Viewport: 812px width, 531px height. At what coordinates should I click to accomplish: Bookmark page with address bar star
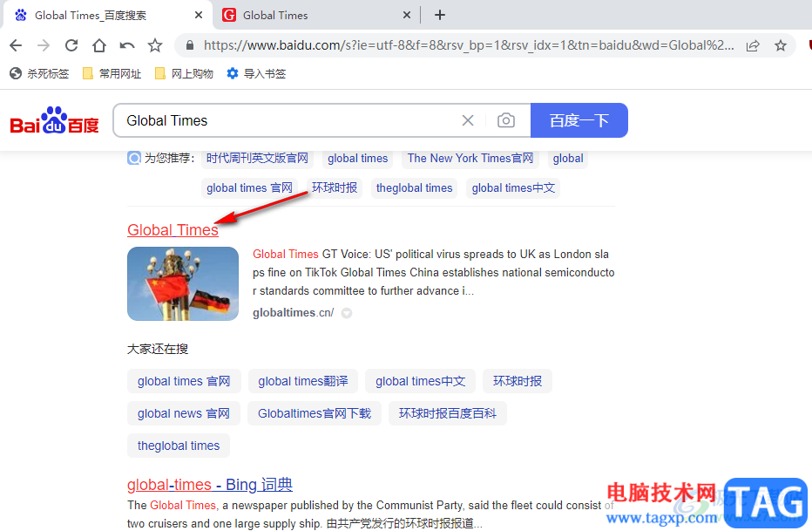(x=781, y=45)
